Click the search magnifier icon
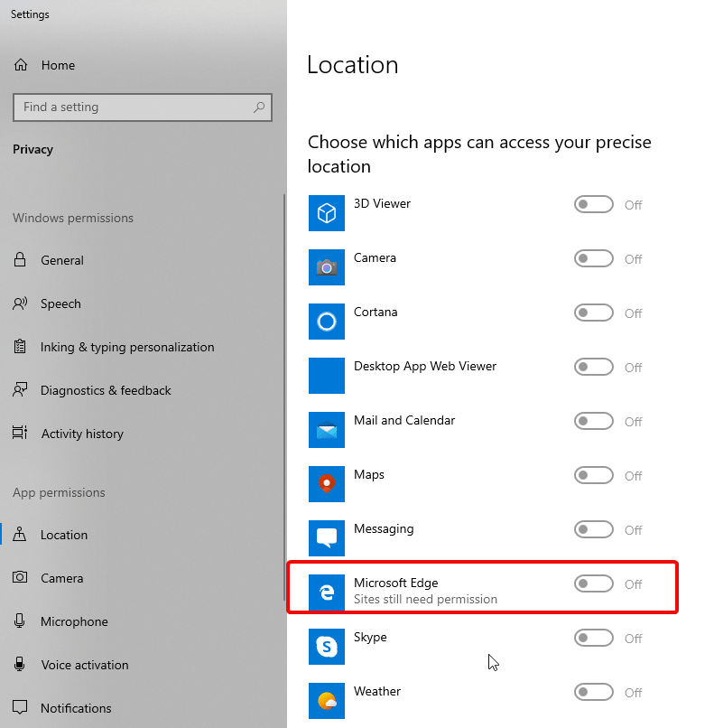The image size is (714, 728). tap(259, 107)
